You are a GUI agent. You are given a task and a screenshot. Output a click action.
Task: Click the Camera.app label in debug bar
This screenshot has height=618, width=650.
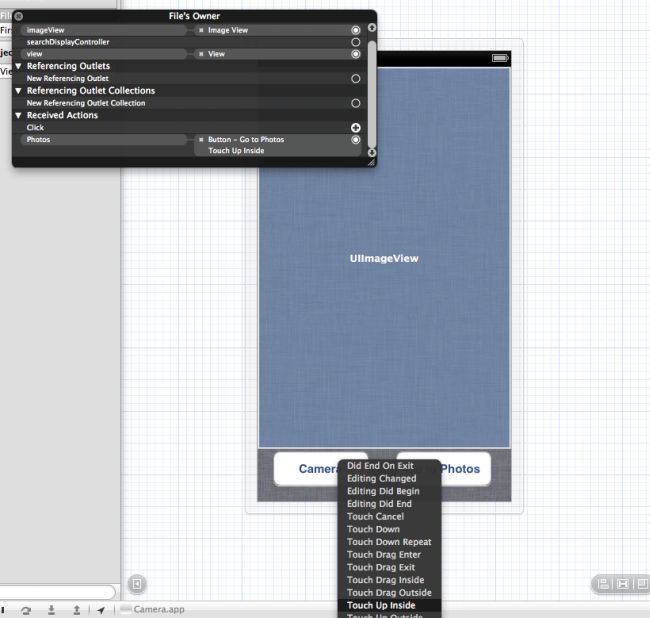(159, 609)
